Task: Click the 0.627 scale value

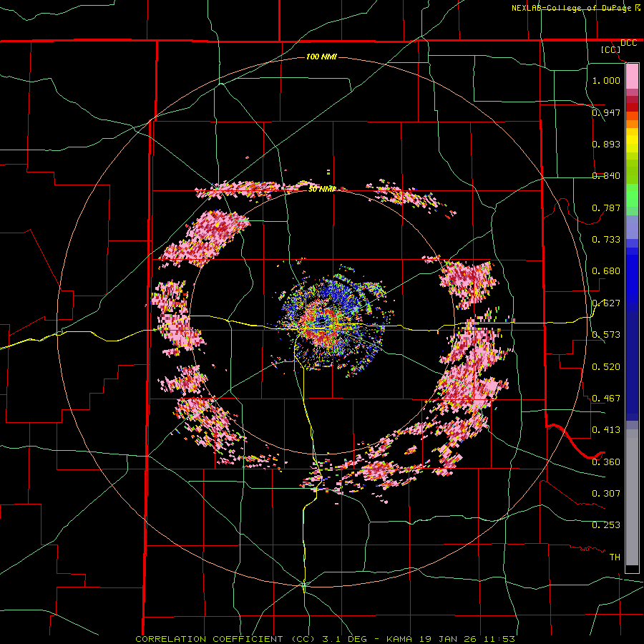Action: (606, 303)
